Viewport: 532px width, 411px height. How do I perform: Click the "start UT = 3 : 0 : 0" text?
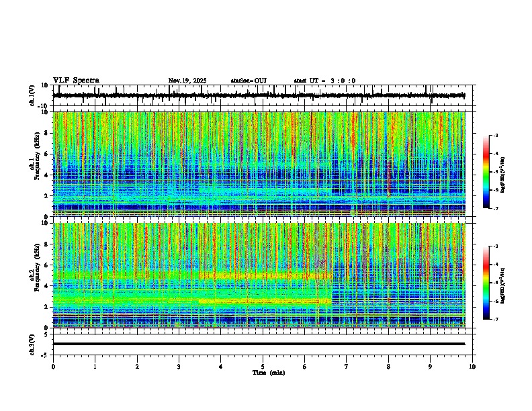(324, 81)
